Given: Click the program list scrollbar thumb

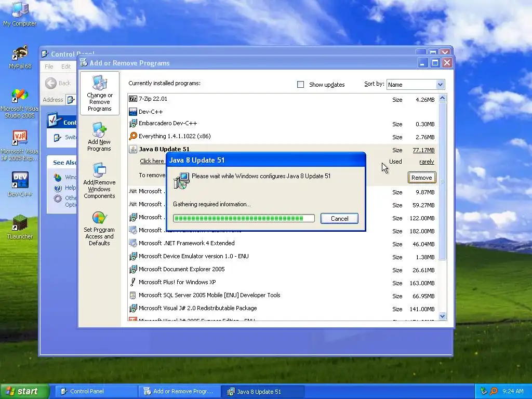Looking at the screenshot, I should pos(442,181).
